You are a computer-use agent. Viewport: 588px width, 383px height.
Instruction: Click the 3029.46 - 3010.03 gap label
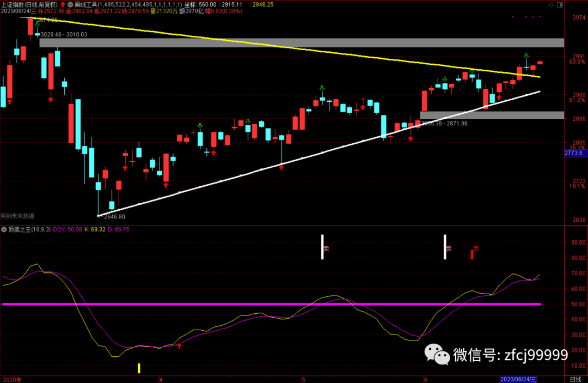(64, 34)
